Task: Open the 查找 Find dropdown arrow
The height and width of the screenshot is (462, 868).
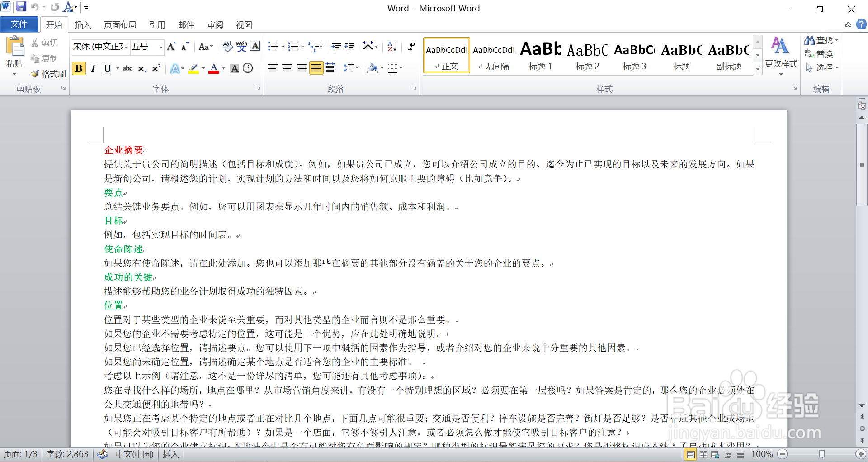Action: [837, 40]
